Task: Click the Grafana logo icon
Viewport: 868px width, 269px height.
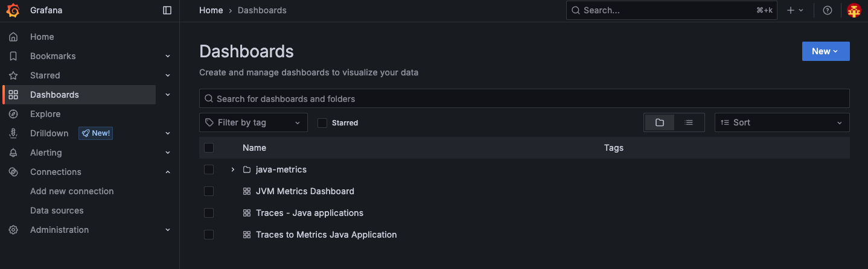Action: pos(13,10)
